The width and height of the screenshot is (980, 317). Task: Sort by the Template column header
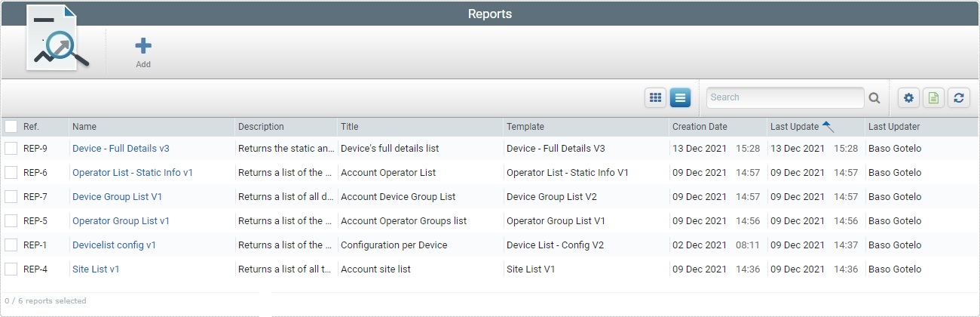(x=525, y=127)
